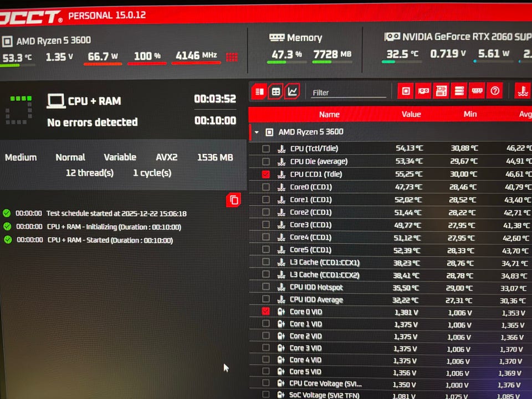Click the CPU chip icon next to AMD Ryzen 5 3600 header

click(7, 42)
